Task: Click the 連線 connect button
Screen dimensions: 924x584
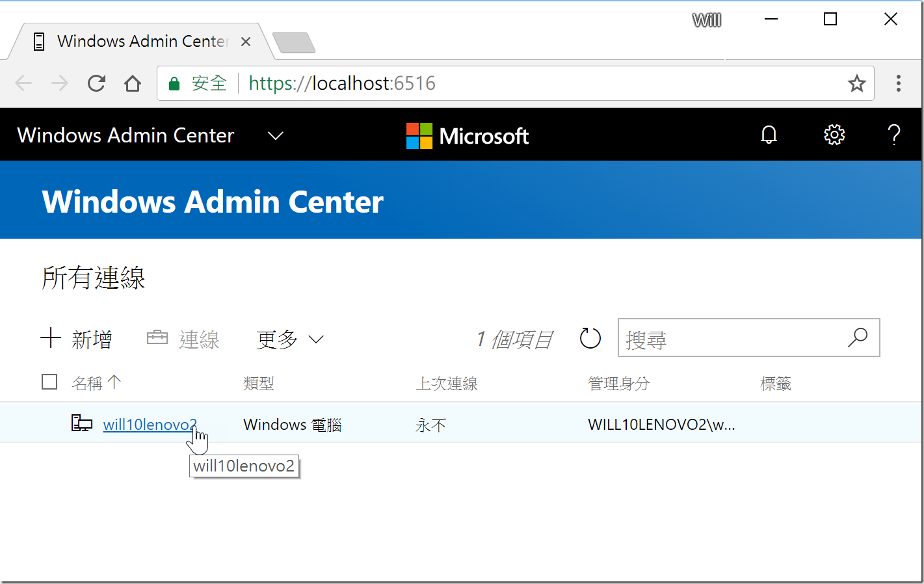Action: coord(183,339)
